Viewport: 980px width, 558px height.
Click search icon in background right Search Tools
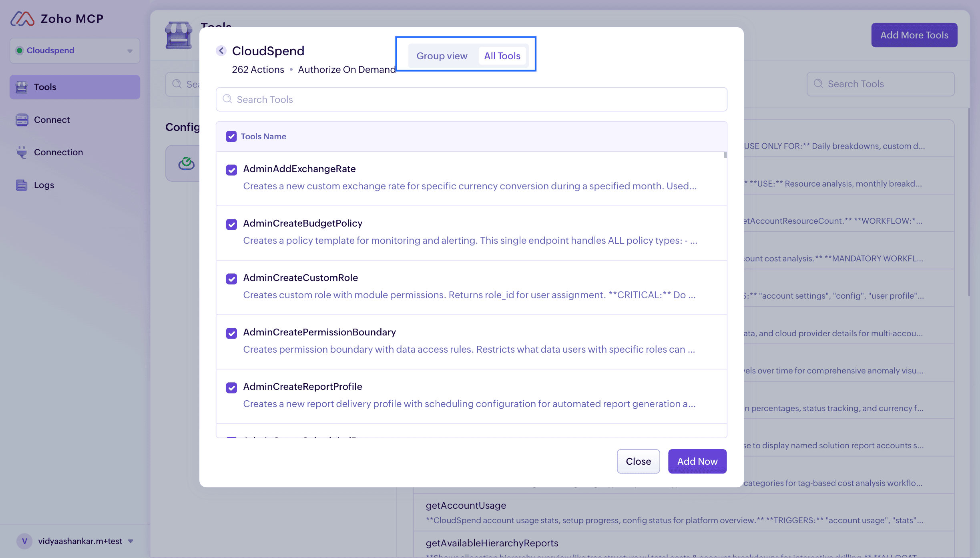818,84
